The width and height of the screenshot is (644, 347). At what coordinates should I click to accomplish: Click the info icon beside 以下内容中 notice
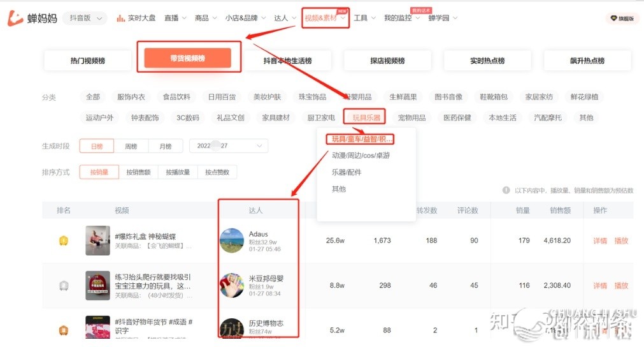pos(506,190)
